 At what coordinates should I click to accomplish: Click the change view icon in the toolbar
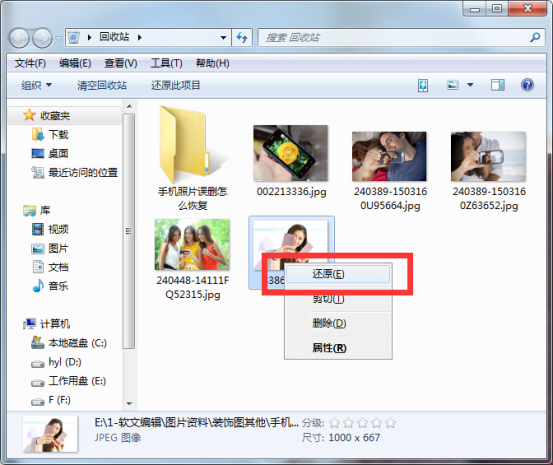pyautogui.click(x=453, y=85)
